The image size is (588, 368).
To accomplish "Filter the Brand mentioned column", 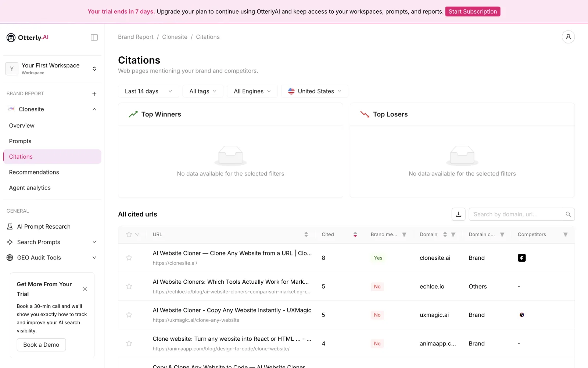I will [x=404, y=234].
